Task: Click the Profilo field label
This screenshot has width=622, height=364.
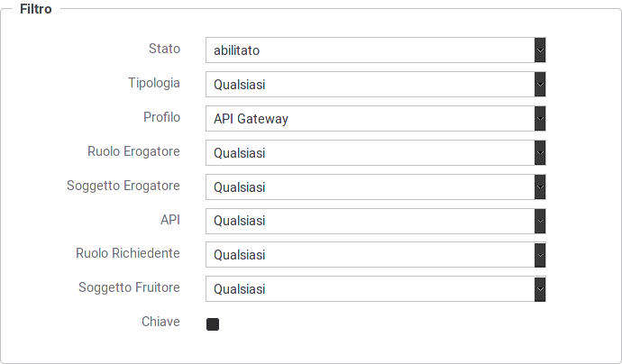Action: [x=162, y=117]
